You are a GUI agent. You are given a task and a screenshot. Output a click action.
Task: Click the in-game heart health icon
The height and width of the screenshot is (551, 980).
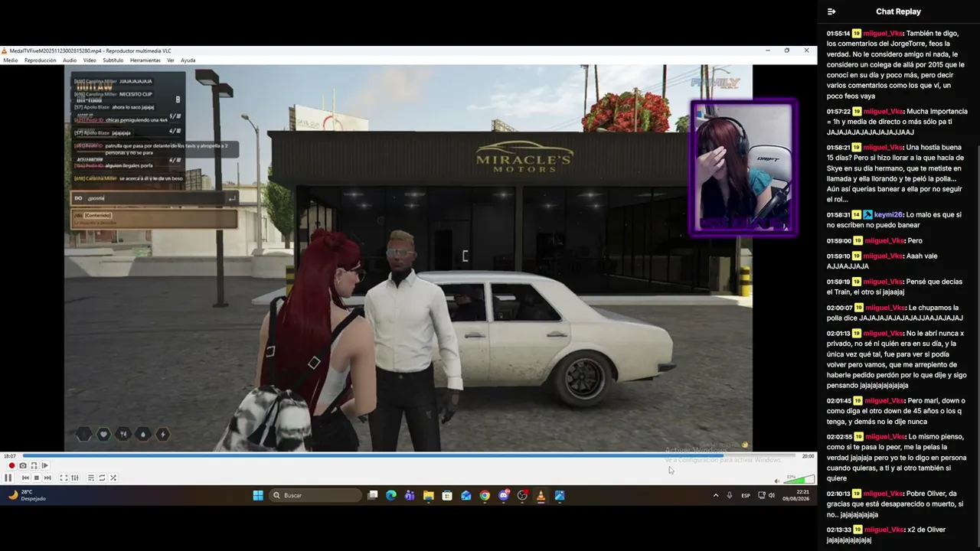coord(103,435)
